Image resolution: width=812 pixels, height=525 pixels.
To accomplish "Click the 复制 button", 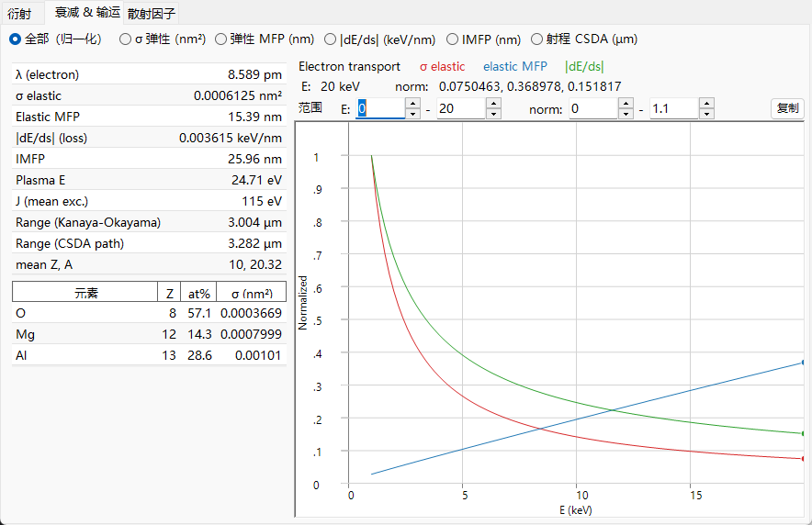I will tap(787, 108).
